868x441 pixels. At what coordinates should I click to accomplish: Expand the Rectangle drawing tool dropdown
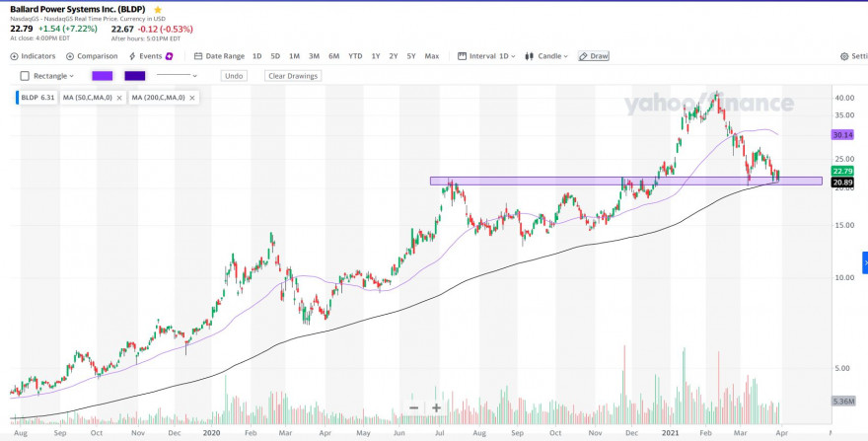tap(47, 76)
